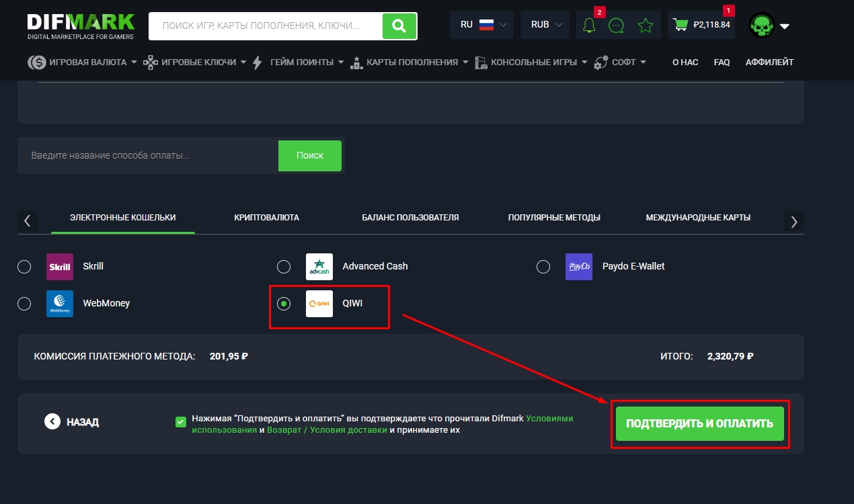854x504 pixels.
Task: Switch to КРИПТОВАЛЮТА tab
Action: click(x=267, y=218)
